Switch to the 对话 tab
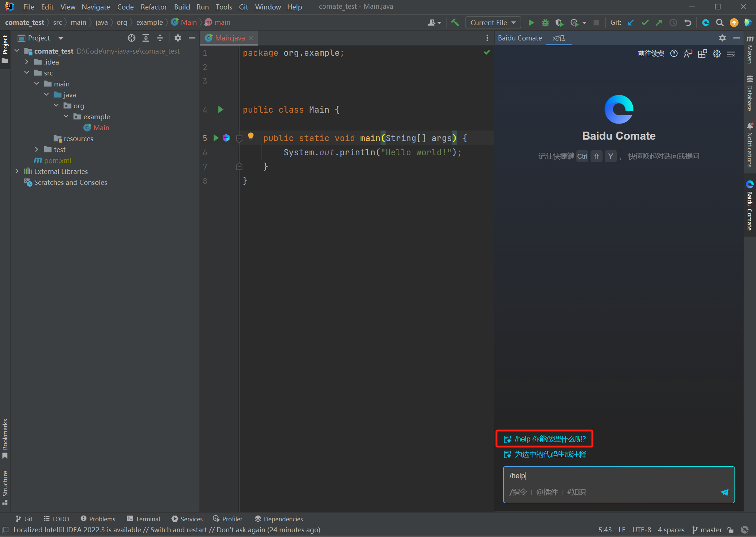The height and width of the screenshot is (537, 756). point(558,38)
